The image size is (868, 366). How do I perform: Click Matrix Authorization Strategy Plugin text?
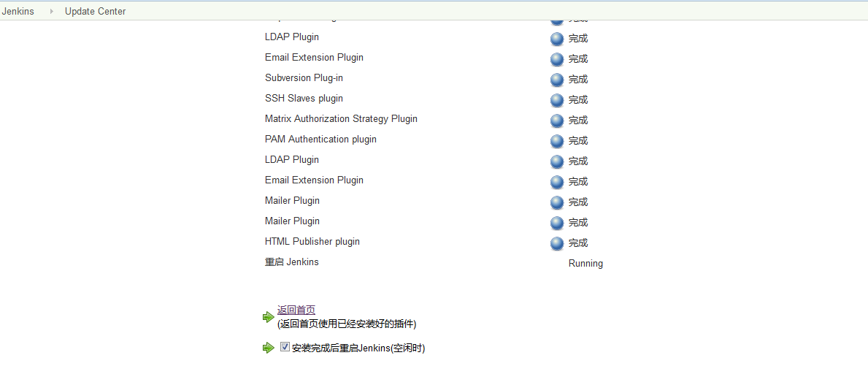tap(341, 119)
